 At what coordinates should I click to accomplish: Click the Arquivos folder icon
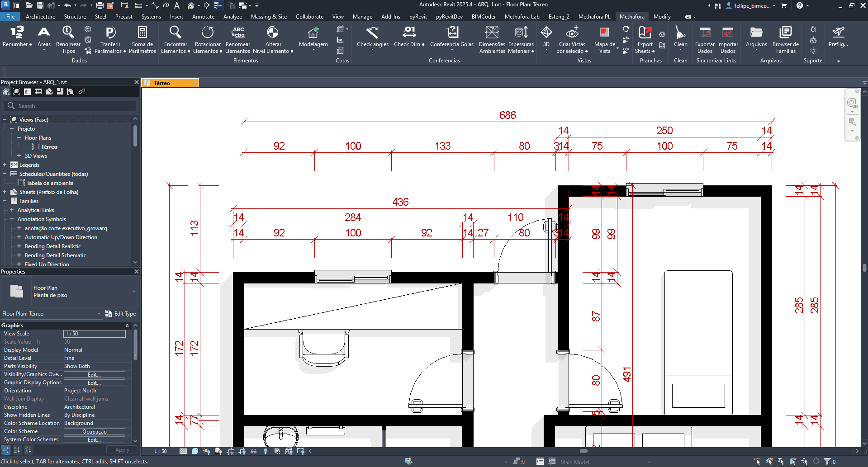click(756, 33)
